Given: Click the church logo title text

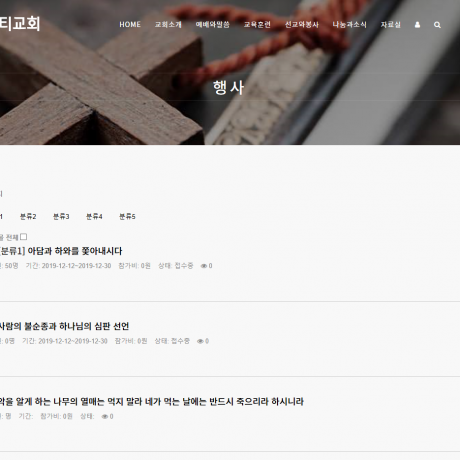Looking at the screenshot, I should coord(20,23).
